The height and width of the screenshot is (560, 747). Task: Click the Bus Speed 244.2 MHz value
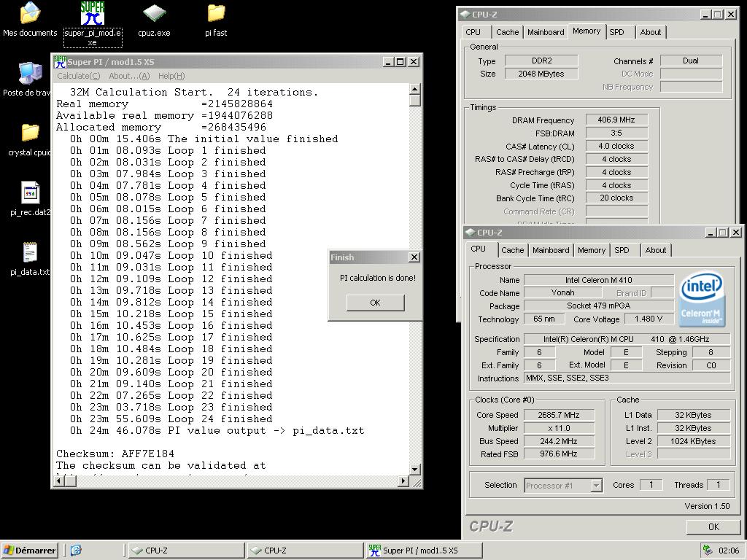pyautogui.click(x=559, y=441)
